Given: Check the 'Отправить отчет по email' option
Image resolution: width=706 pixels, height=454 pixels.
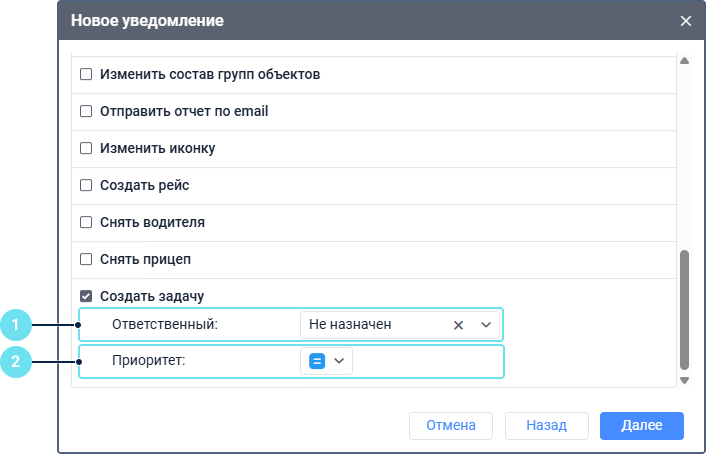Looking at the screenshot, I should 86,111.
